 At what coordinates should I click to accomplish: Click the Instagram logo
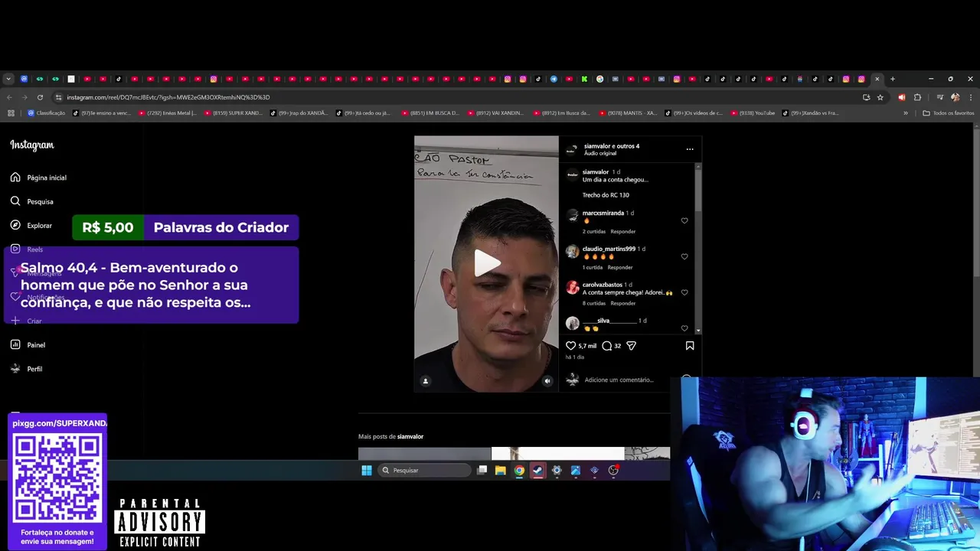tap(32, 145)
